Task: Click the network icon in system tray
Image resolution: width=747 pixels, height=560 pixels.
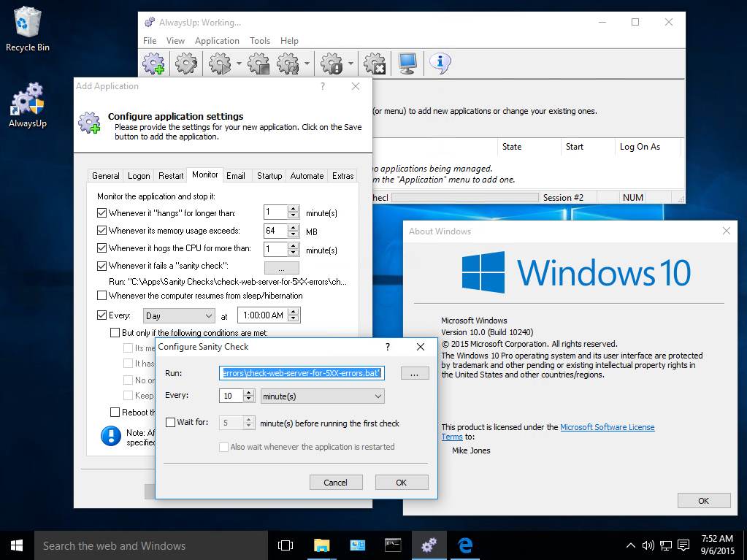Action: pos(665,545)
